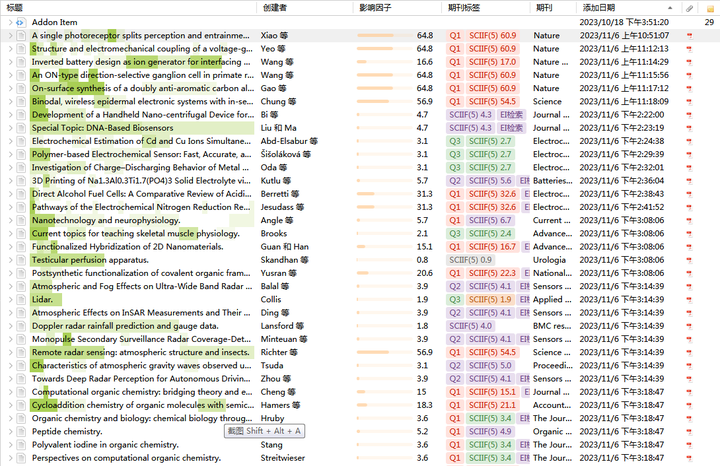The width and height of the screenshot is (720, 466).
Task: Sort by the 添加日期 column header
Action: 599,8
